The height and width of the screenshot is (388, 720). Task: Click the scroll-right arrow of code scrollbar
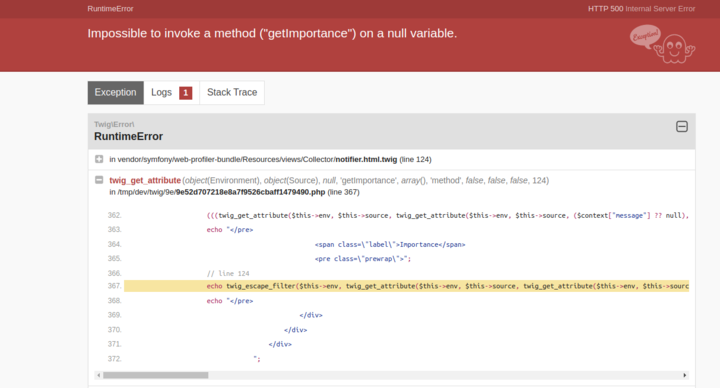tap(685, 375)
